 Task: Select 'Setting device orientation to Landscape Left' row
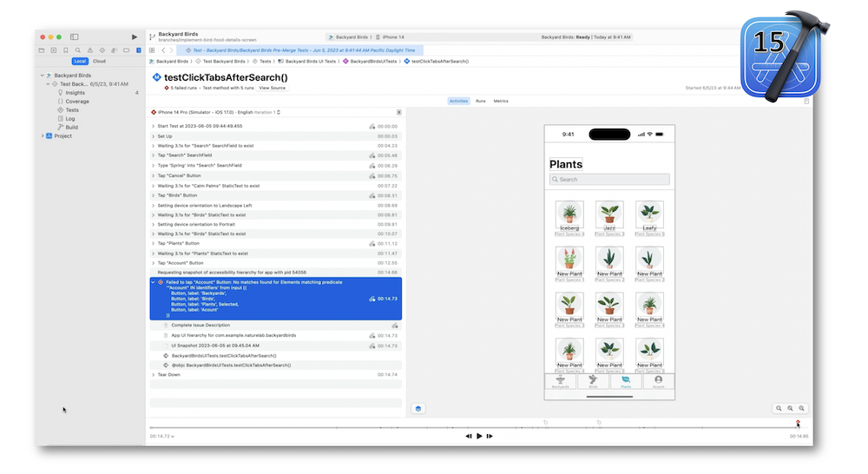[276, 206]
